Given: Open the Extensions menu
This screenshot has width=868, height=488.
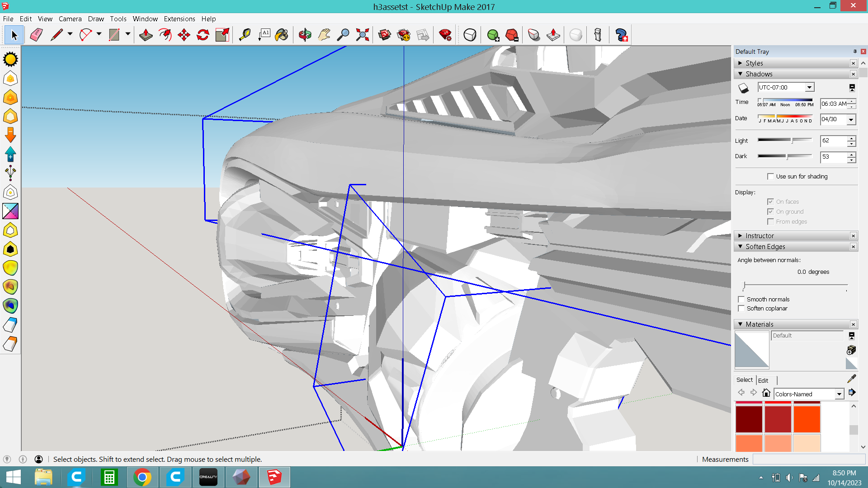Looking at the screenshot, I should [179, 19].
